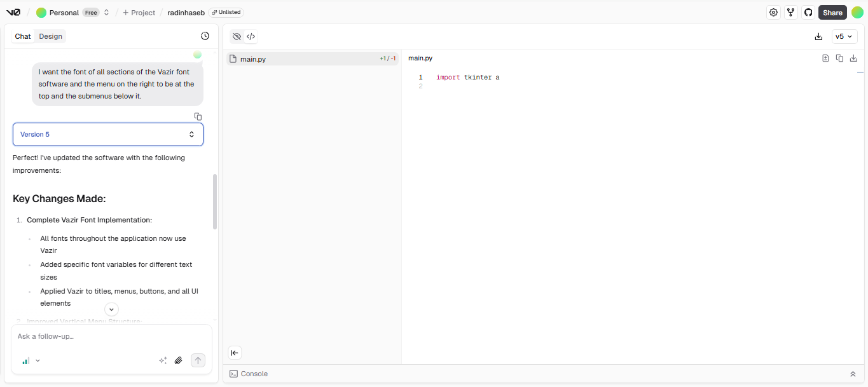The width and height of the screenshot is (868, 387).
Task: Click the user message bubble text
Action: click(x=116, y=84)
